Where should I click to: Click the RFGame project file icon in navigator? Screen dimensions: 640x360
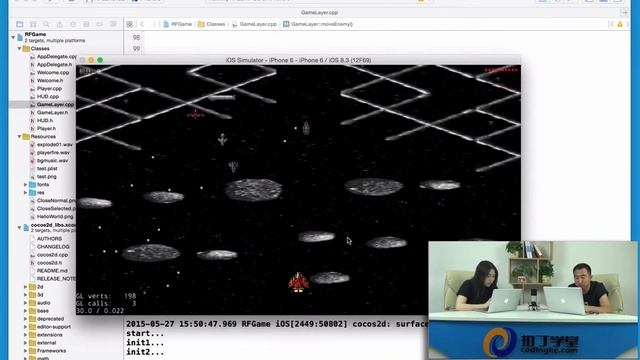20,37
